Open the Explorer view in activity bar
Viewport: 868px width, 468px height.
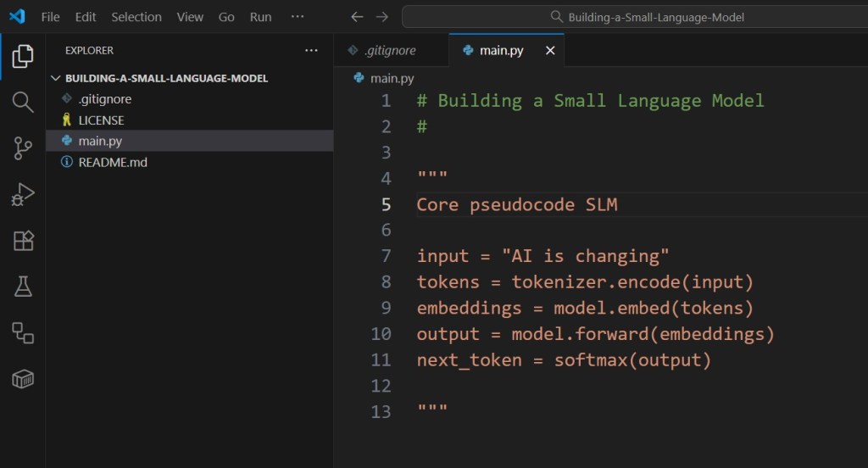23,56
